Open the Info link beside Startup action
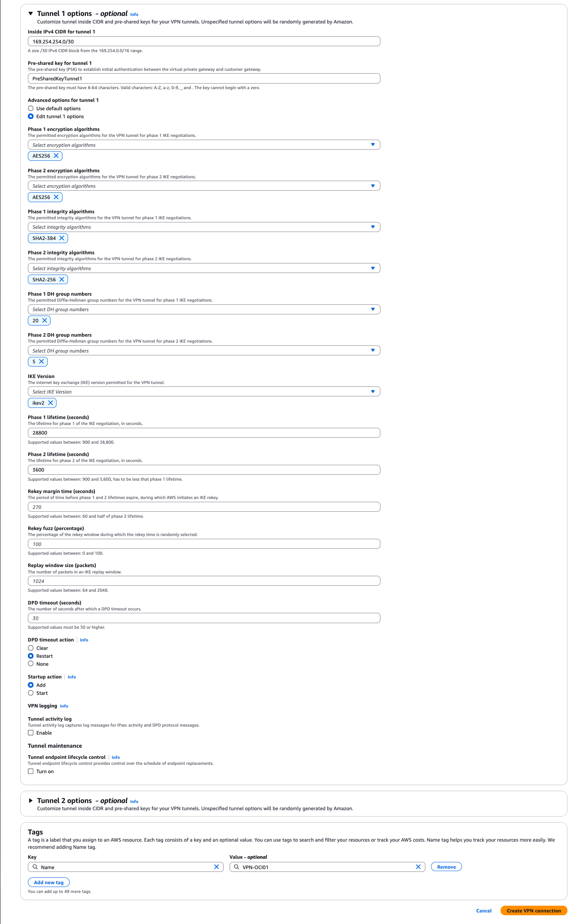Image resolution: width=573 pixels, height=924 pixels. pos(72,676)
